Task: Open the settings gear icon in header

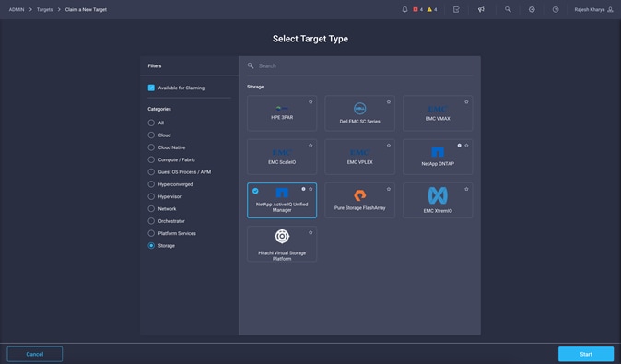Action: [x=532, y=9]
